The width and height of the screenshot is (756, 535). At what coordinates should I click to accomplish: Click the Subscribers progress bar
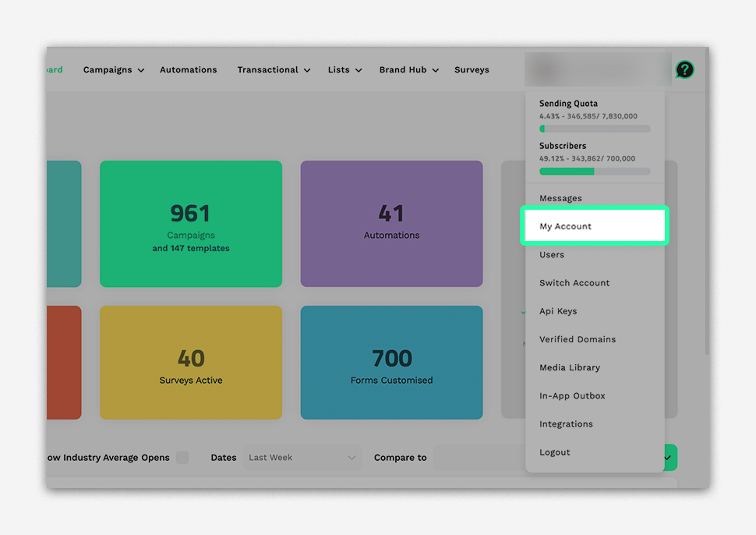click(x=595, y=171)
